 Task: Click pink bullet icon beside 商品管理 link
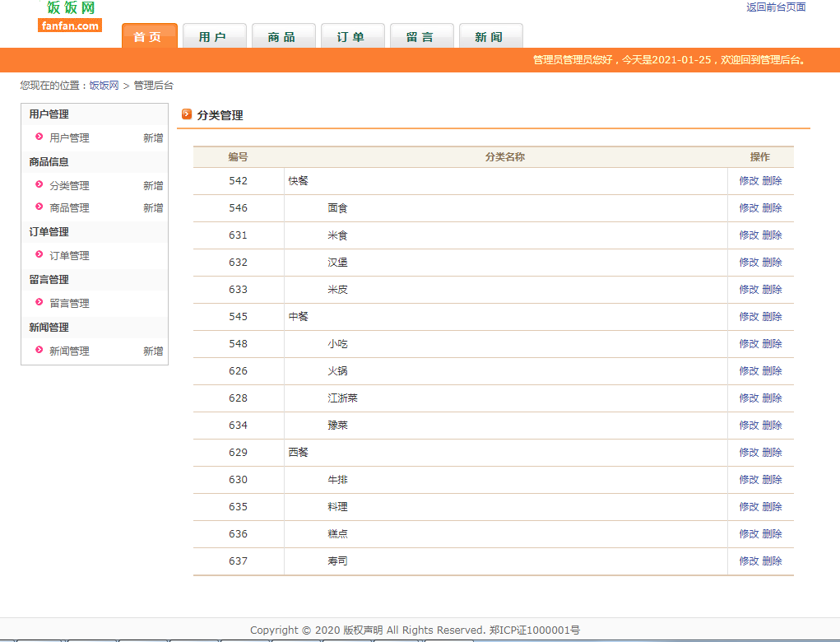[x=39, y=207]
